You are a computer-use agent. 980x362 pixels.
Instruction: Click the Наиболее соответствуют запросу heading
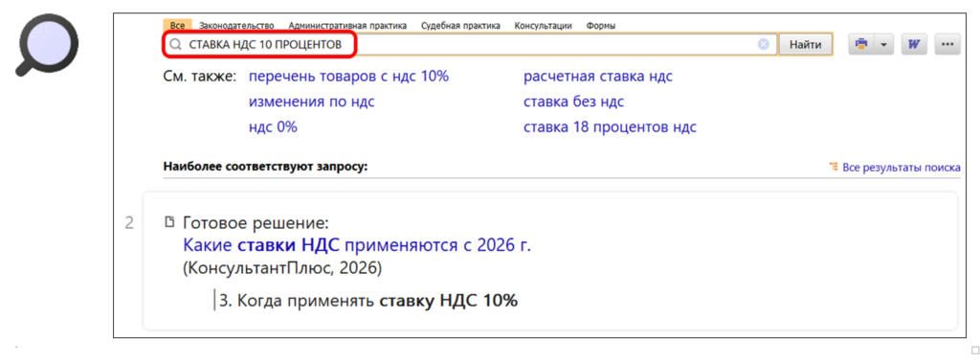tap(266, 167)
